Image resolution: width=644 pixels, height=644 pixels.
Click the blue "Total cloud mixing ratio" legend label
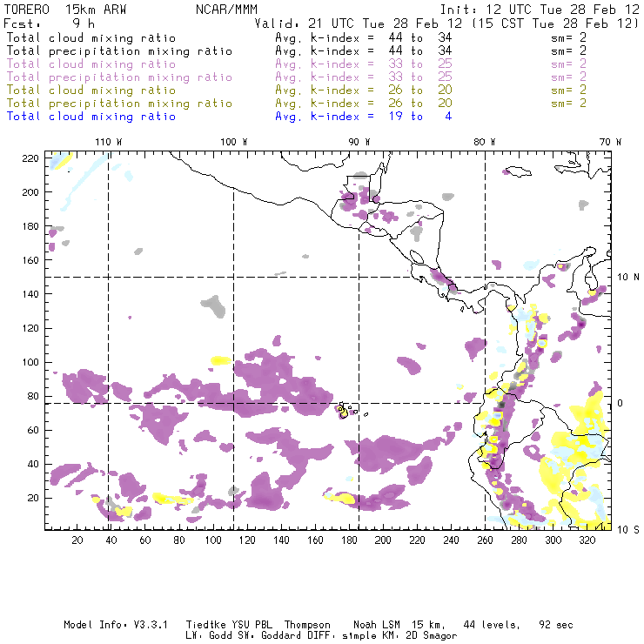point(91,117)
